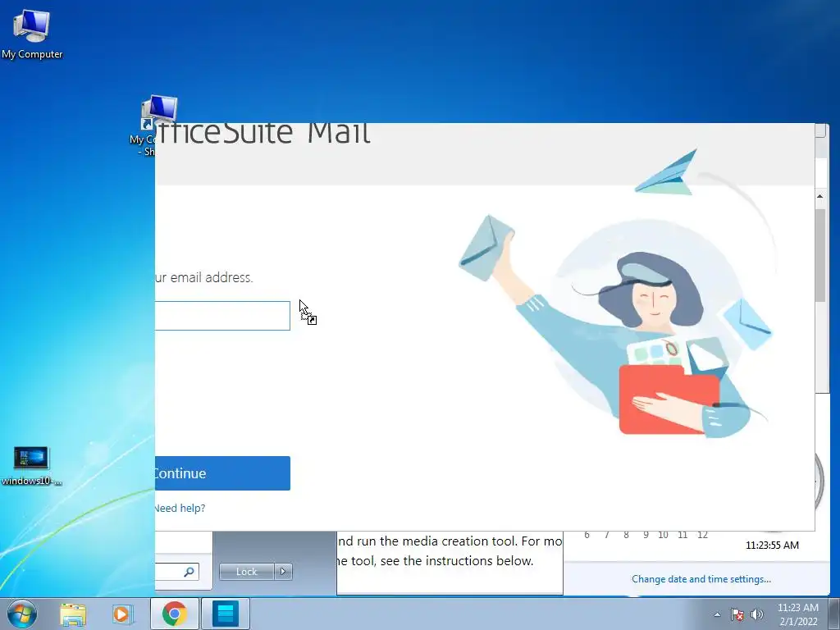Click the Show desktop strip beside the clock

834,614
